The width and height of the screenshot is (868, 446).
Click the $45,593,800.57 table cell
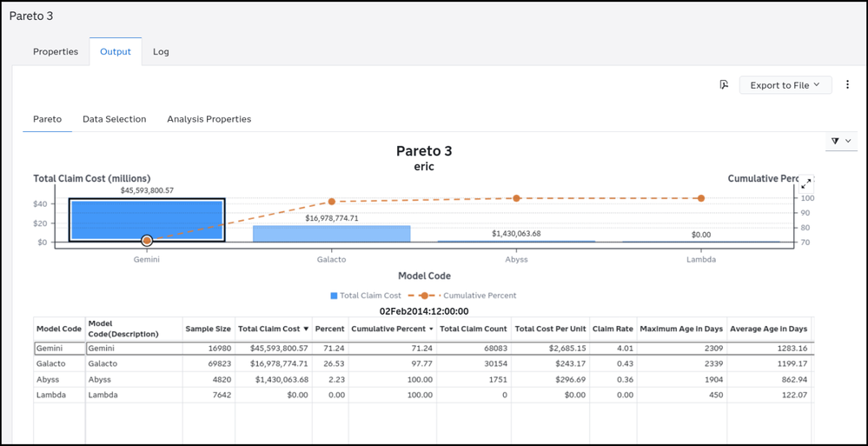[x=274, y=349]
